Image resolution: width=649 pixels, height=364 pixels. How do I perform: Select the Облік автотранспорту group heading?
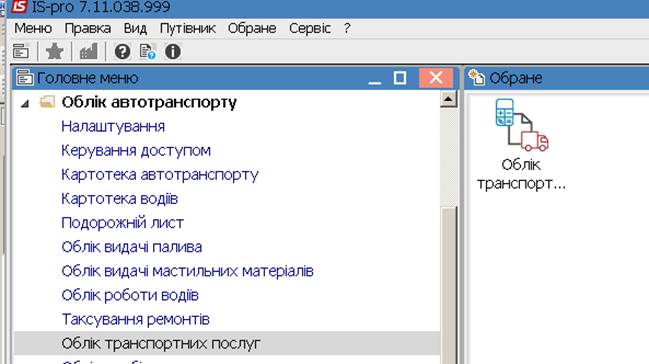coord(149,102)
